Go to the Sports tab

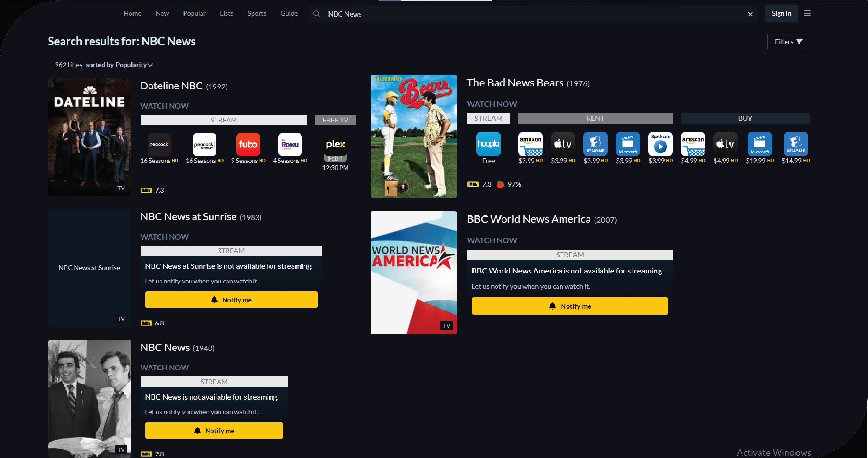[257, 14]
